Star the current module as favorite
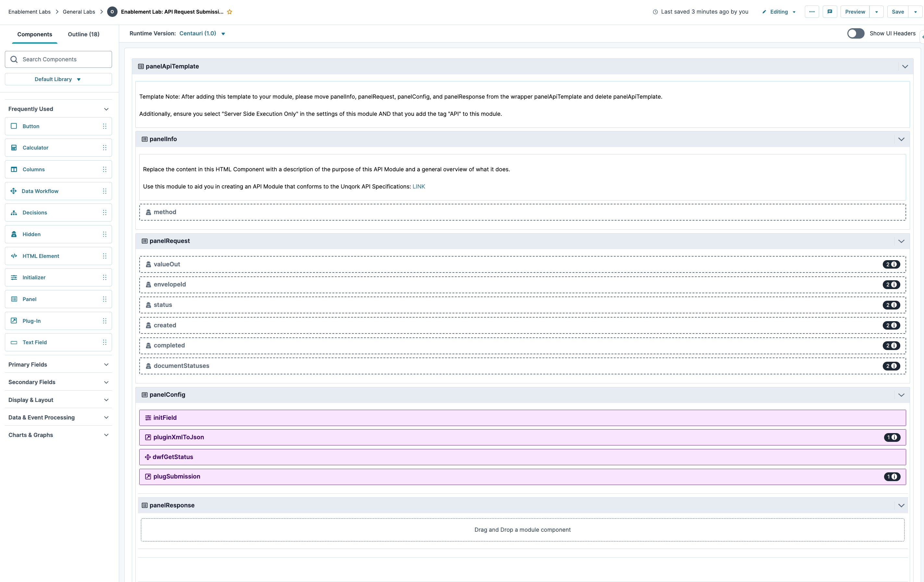 [230, 12]
